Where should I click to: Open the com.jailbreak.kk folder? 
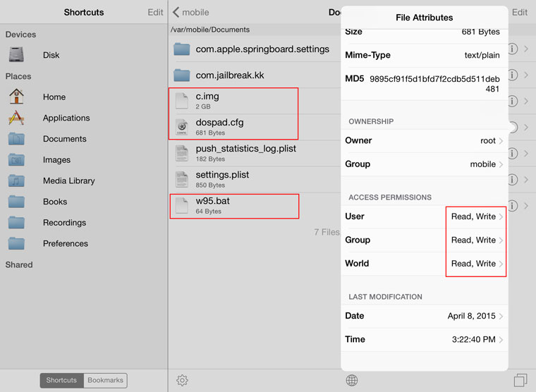click(x=230, y=75)
